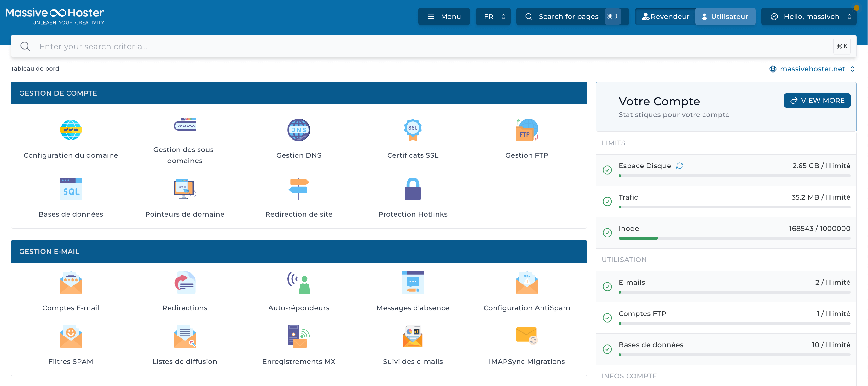Open the FR language selector
Image resolution: width=868 pixels, height=386 pixels.
(493, 16)
